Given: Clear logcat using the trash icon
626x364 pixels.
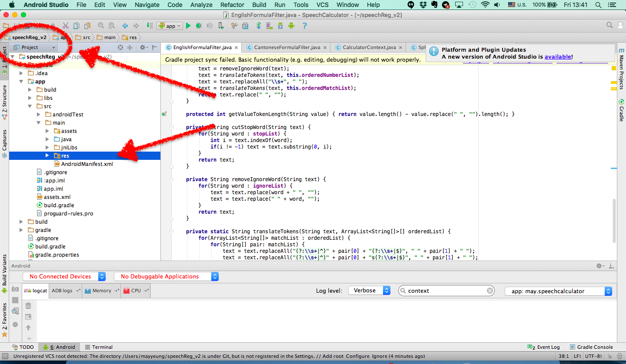Looking at the screenshot, I should click(28, 306).
